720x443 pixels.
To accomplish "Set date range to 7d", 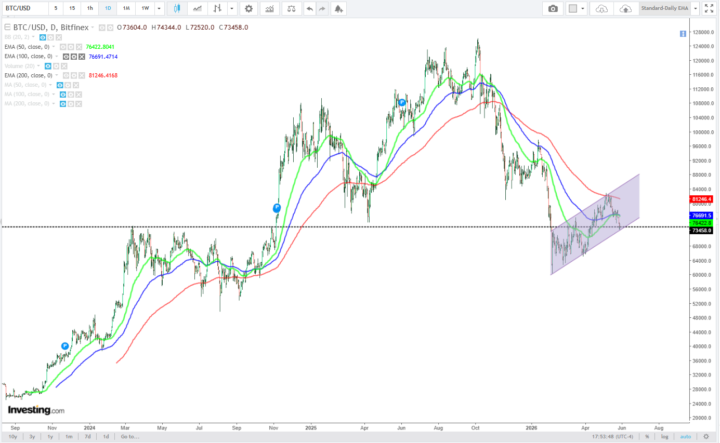I will pyautogui.click(x=88, y=437).
